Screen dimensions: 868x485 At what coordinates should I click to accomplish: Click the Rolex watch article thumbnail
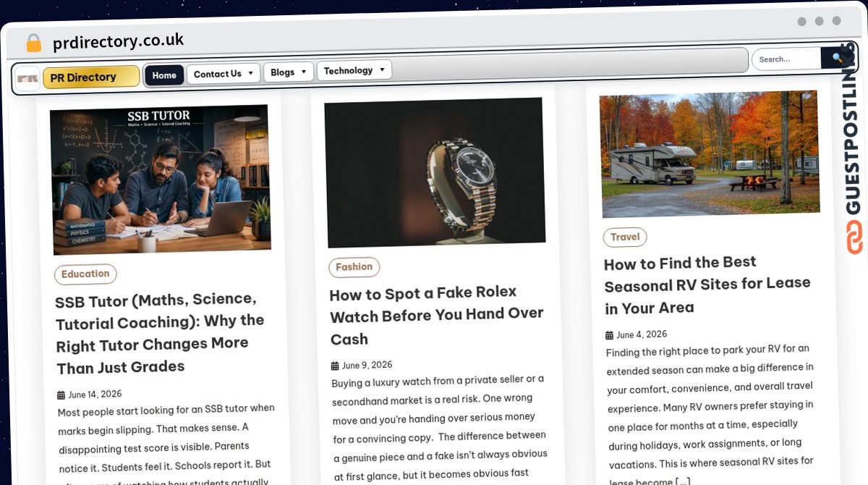coord(435,172)
